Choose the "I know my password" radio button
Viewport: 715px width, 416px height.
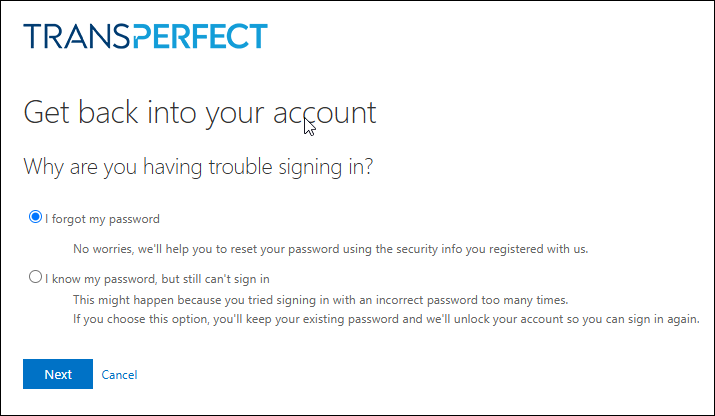tap(36, 278)
